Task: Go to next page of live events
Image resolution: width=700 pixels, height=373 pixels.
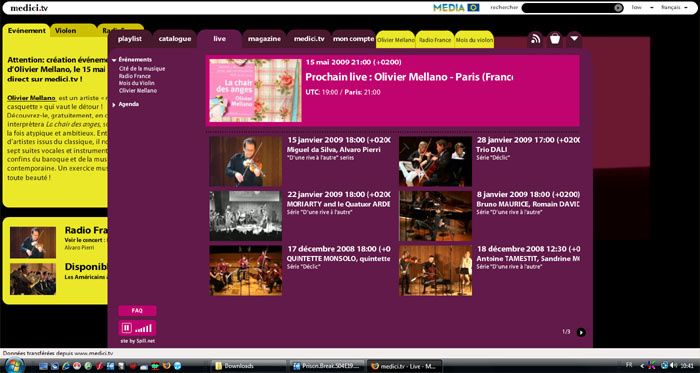Action: coord(581,332)
